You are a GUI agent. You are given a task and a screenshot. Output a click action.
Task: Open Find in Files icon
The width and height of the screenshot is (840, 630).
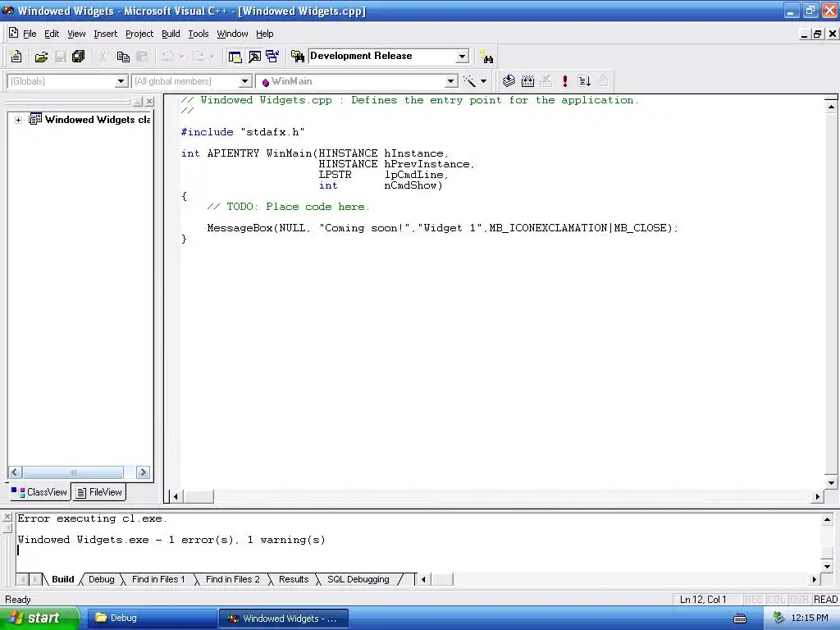pyautogui.click(x=297, y=57)
